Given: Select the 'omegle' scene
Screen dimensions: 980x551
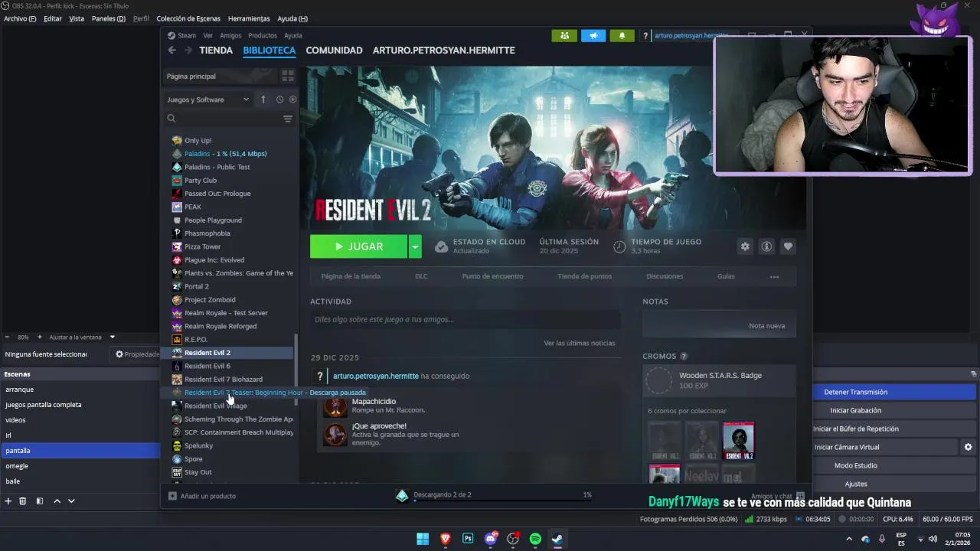Looking at the screenshot, I should [80, 466].
